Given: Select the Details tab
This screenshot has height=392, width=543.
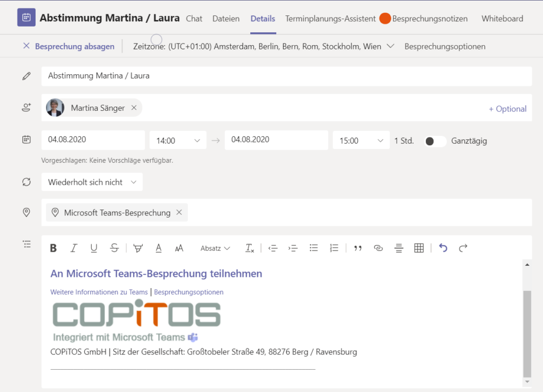Looking at the screenshot, I should (x=263, y=19).
